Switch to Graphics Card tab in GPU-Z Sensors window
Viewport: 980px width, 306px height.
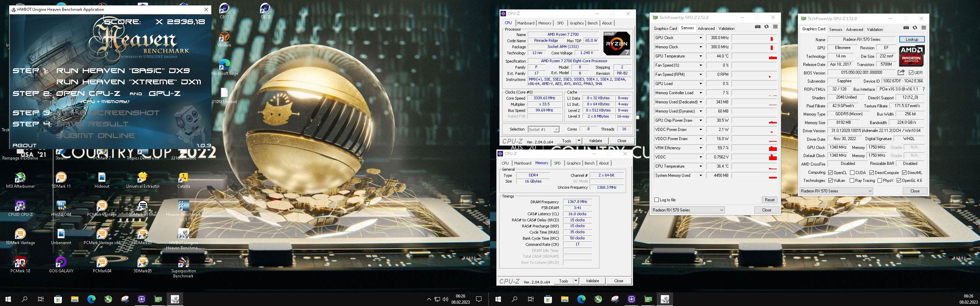point(665,29)
